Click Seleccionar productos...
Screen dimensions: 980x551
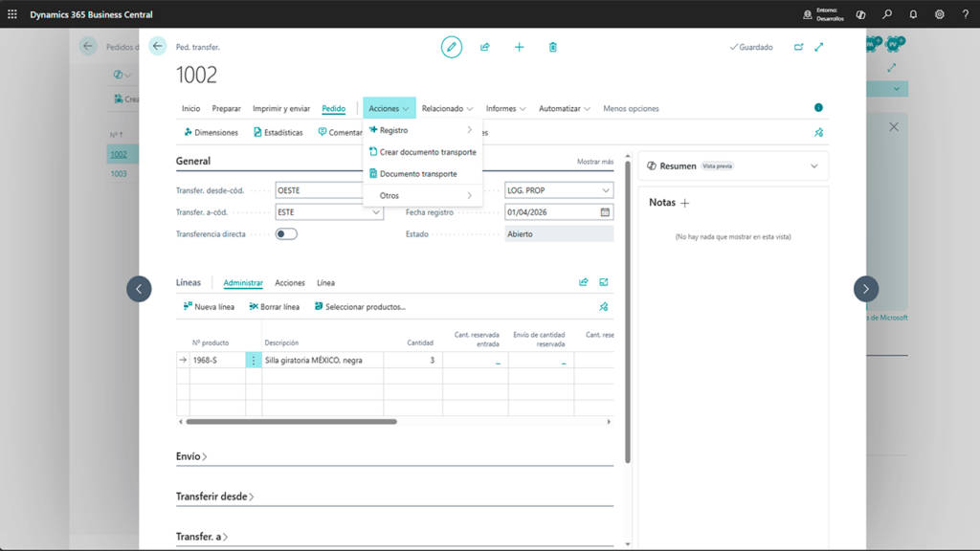pos(360,307)
